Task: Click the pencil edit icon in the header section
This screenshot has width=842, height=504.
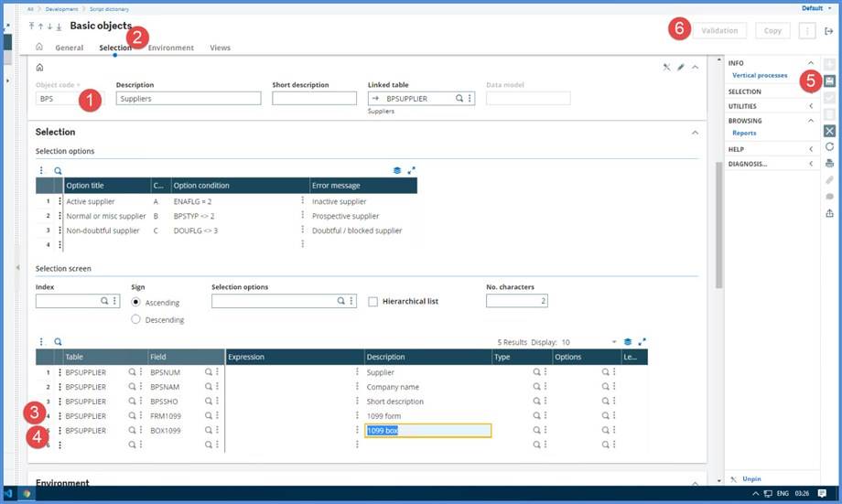Action: point(680,67)
